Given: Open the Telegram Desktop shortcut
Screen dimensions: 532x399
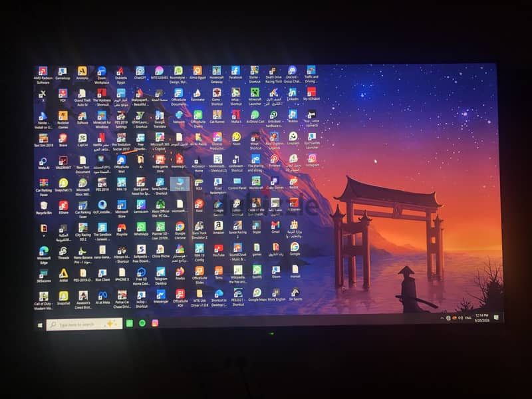Looking at the screenshot, I should tap(161, 275).
